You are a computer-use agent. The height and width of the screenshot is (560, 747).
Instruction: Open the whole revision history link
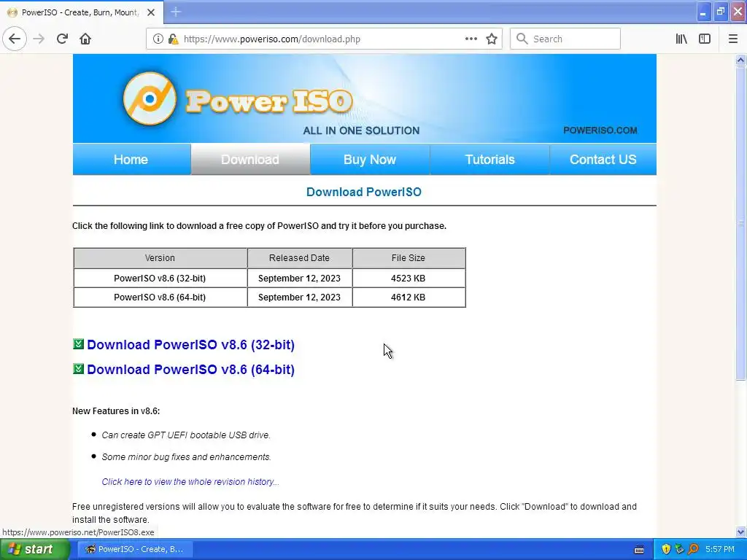tap(190, 481)
